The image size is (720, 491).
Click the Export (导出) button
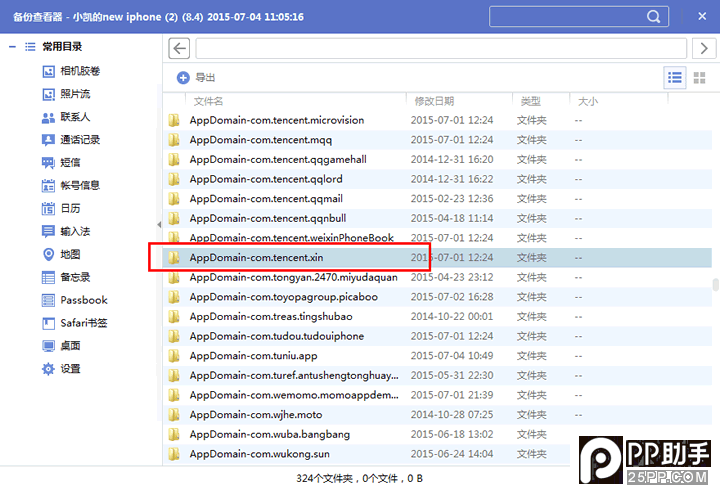click(x=196, y=78)
